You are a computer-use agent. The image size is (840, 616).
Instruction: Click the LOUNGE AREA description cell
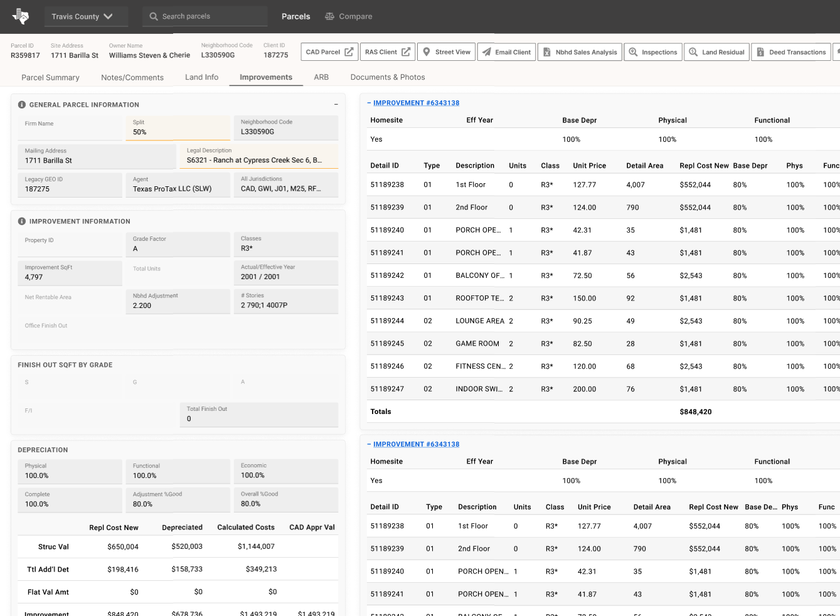480,321
